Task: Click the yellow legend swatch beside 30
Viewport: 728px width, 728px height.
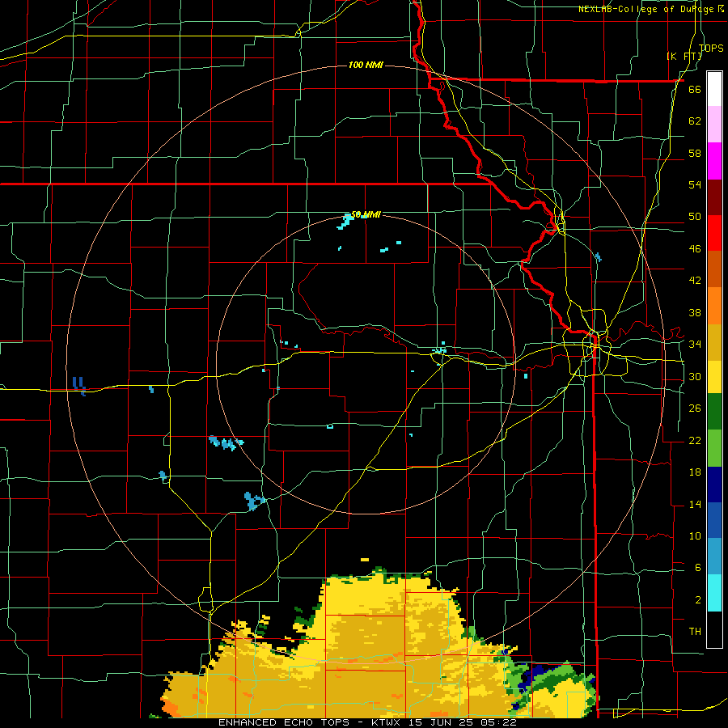Action: [x=714, y=377]
